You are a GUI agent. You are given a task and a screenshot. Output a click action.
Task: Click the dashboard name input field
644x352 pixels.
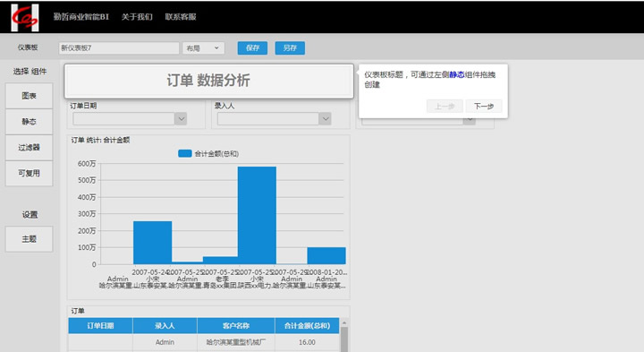pyautogui.click(x=119, y=48)
